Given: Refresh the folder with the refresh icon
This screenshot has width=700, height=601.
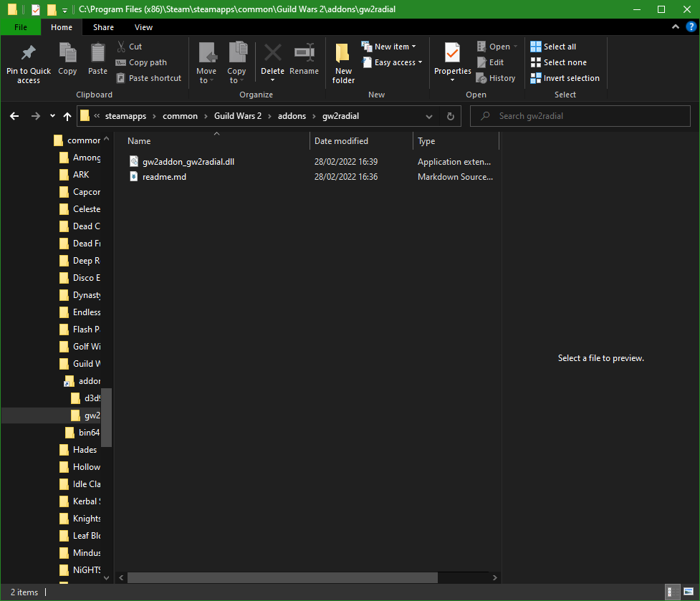Looking at the screenshot, I should (x=450, y=115).
